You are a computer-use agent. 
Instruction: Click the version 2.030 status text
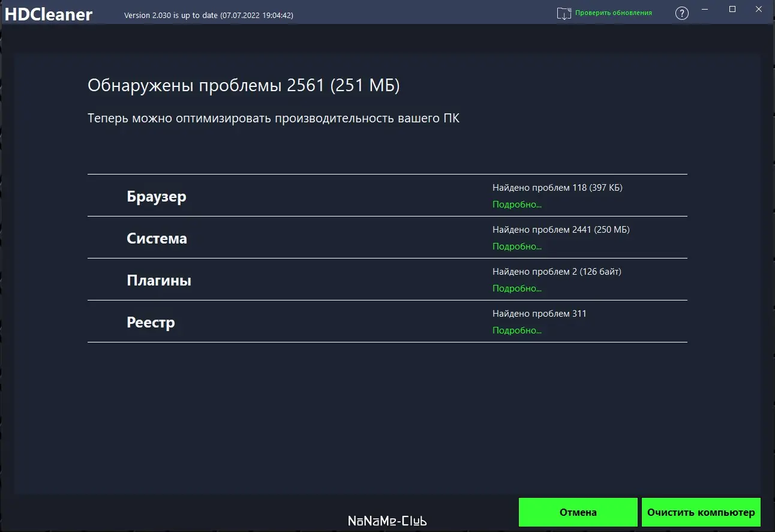(208, 15)
